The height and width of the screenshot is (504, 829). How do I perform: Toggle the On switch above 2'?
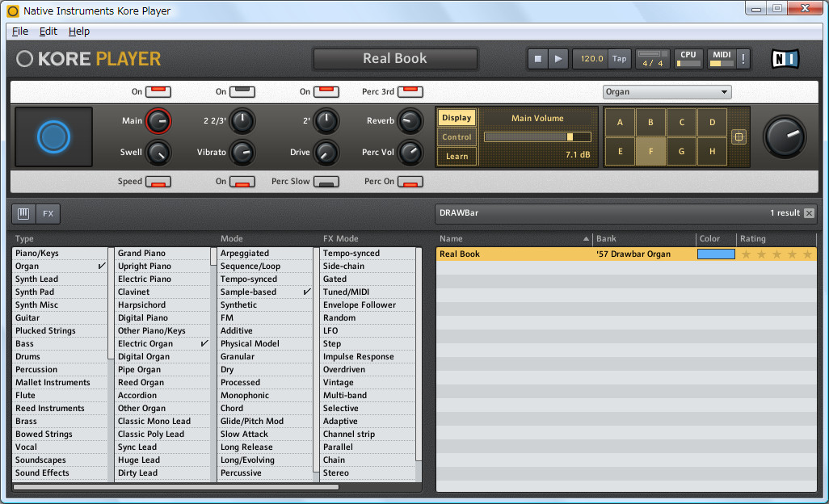point(326,91)
